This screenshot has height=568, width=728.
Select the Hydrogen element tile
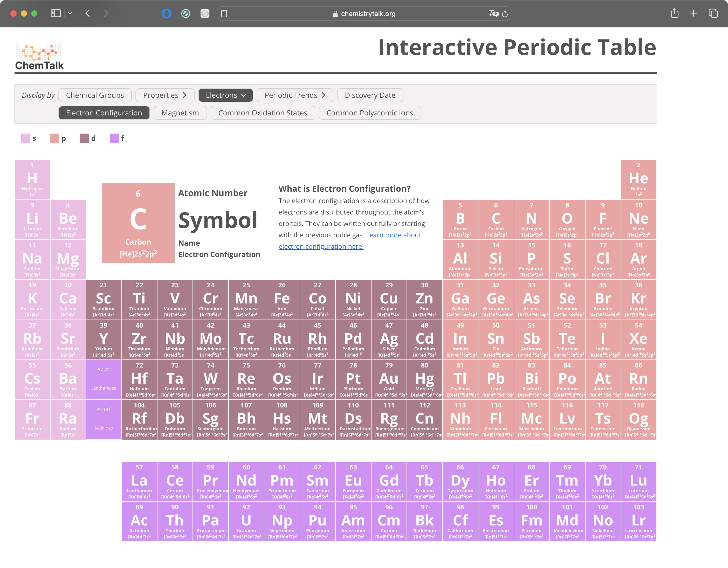coord(32,179)
